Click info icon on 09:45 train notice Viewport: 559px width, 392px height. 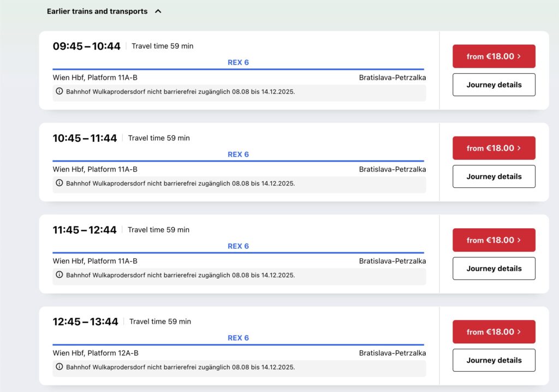coord(60,91)
